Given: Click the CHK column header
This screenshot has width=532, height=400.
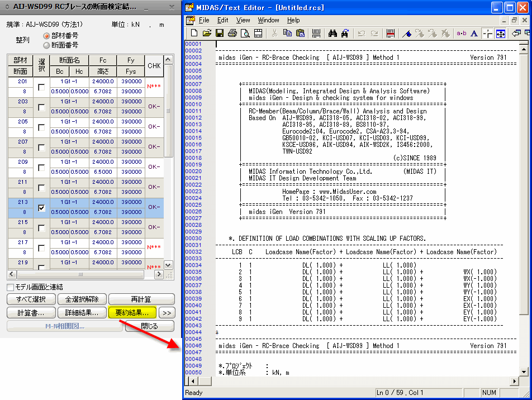Looking at the screenshot, I should coord(154,66).
